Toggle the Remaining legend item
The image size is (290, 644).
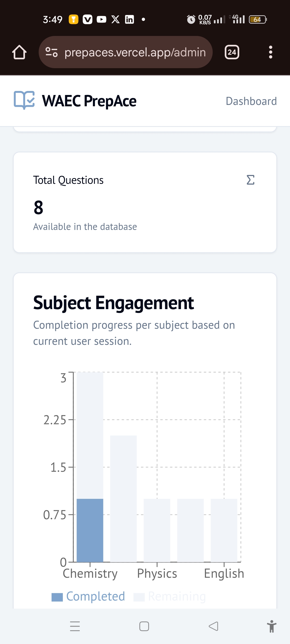pos(170,597)
